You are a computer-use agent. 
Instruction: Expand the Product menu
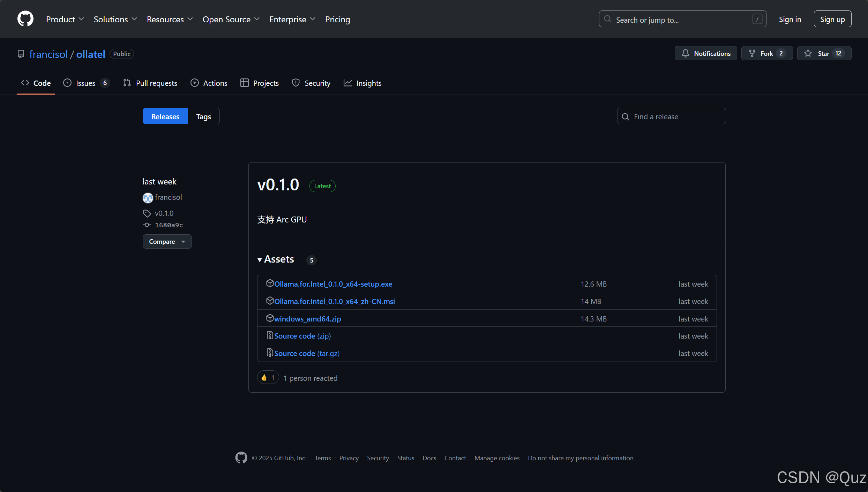pos(65,20)
